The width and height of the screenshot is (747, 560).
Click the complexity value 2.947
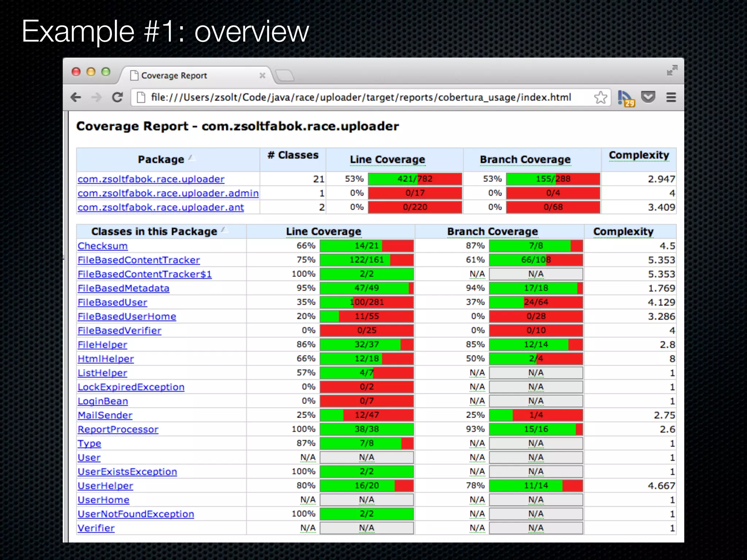click(661, 179)
